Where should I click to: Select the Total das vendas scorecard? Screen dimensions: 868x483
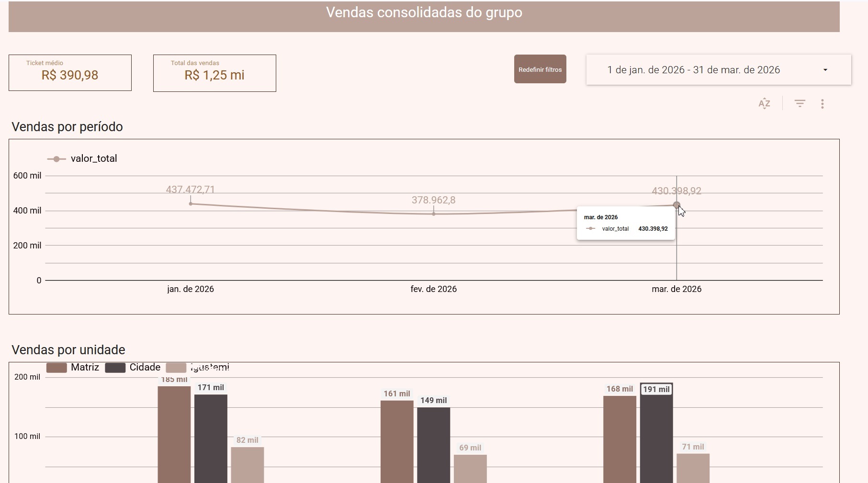(214, 73)
